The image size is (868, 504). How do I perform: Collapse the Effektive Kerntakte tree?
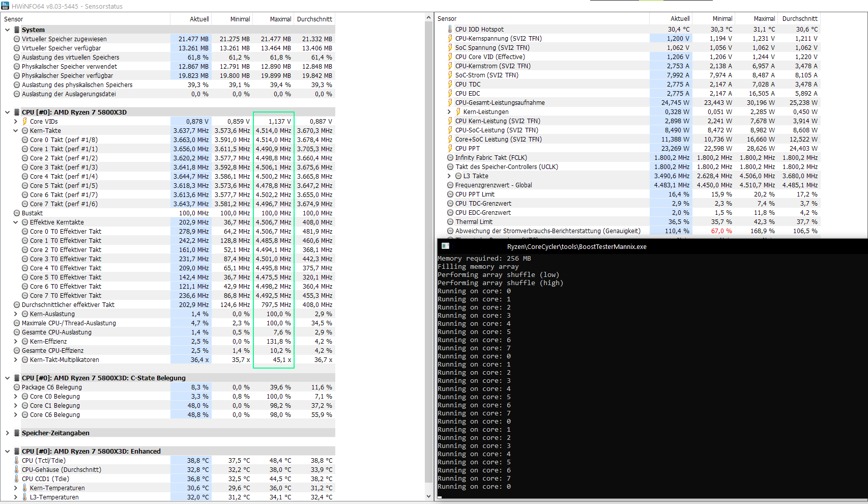click(15, 222)
